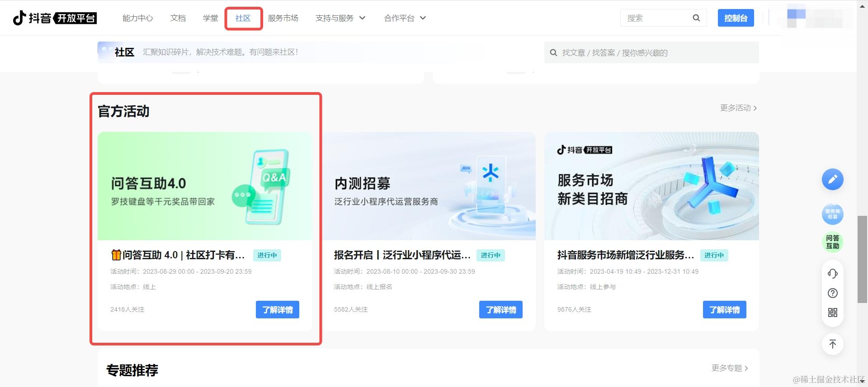The image size is (868, 387).
Task: Click the 社区 heading in the sub-header
Action: click(124, 52)
